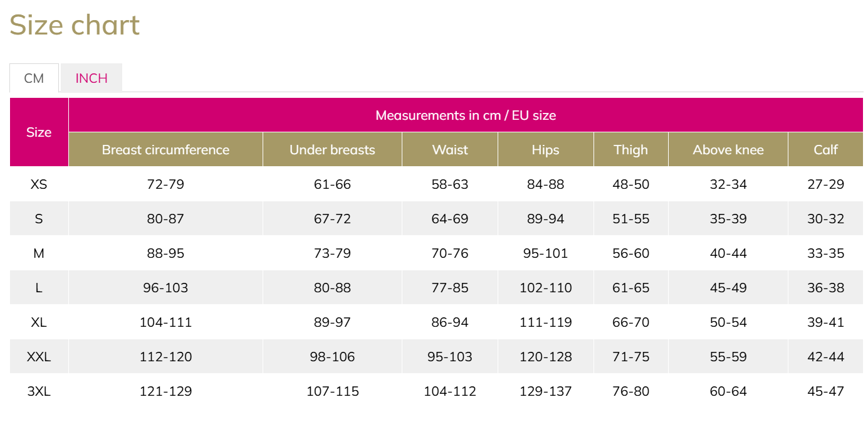This screenshot has height=429, width=868.
Task: Click the Breast circumference column header
Action: pos(165,150)
